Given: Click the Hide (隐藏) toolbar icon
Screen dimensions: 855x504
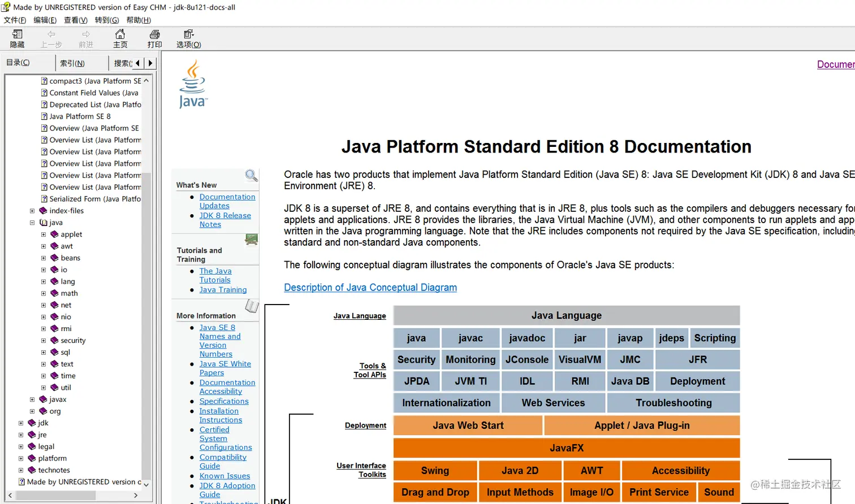Looking at the screenshot, I should point(18,34).
